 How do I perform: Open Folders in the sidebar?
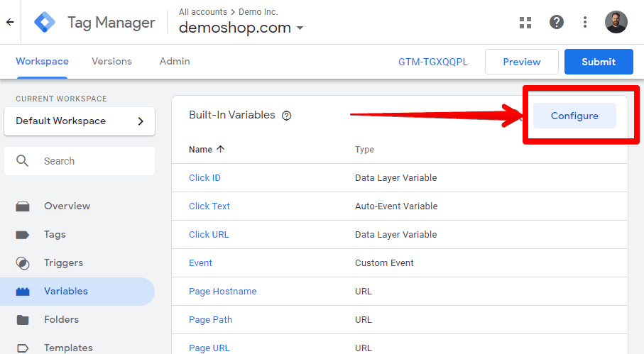[x=62, y=319]
